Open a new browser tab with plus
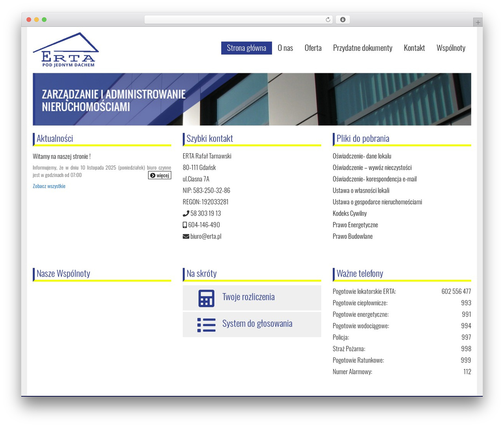The image size is (504, 427). click(x=478, y=22)
